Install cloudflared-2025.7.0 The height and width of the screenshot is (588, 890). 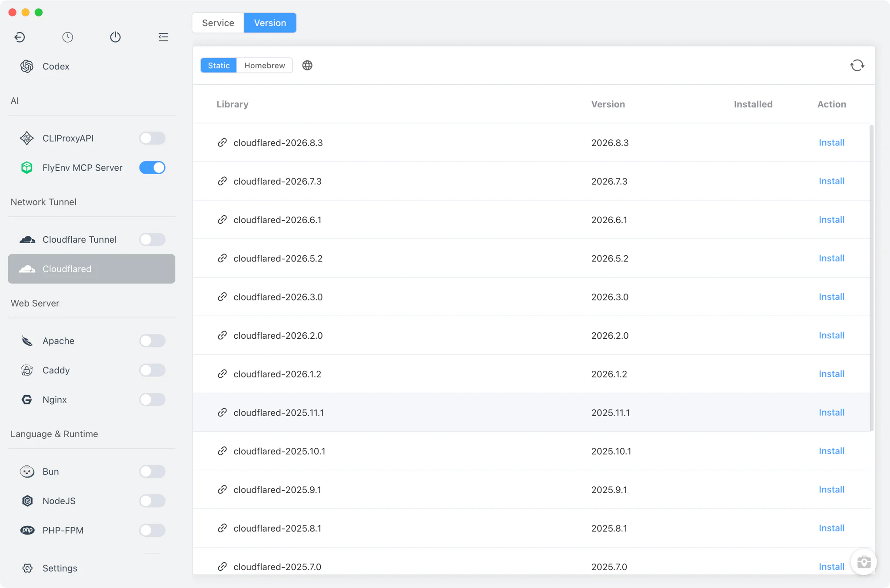click(831, 566)
